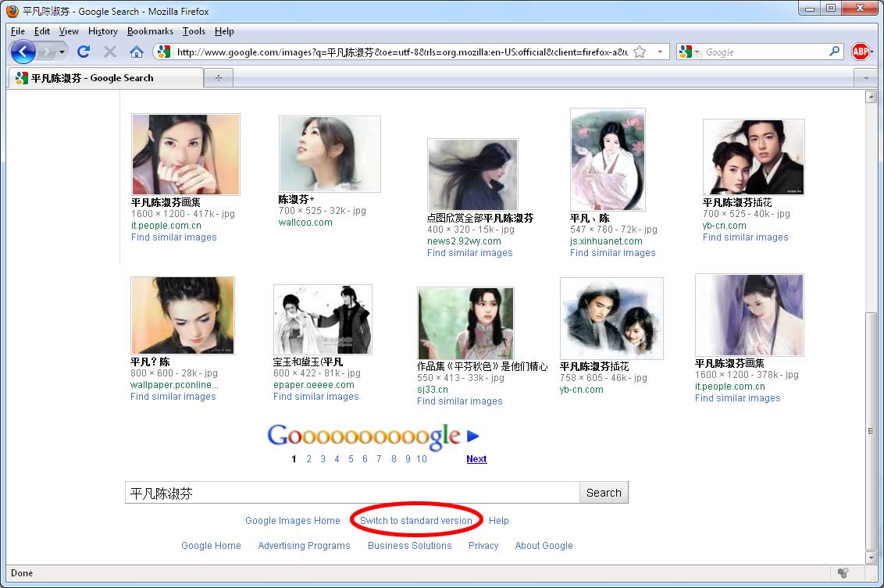Open the wallpaper.pconline image thumbnail

coord(182,315)
